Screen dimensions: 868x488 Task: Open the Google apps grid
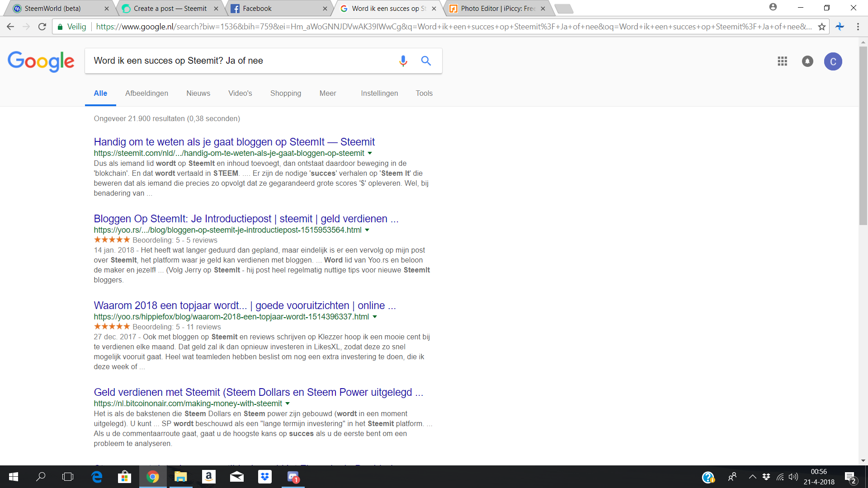783,61
